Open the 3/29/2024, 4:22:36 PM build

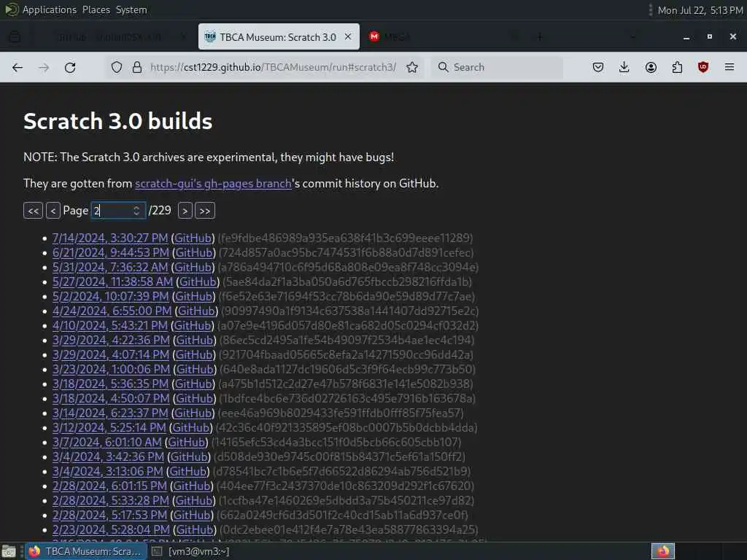click(111, 340)
